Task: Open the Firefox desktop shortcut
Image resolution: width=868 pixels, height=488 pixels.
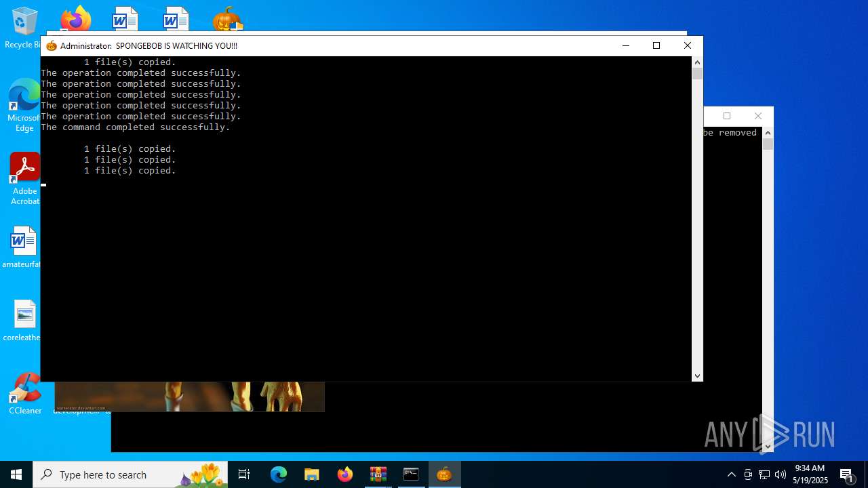Action: [75, 18]
